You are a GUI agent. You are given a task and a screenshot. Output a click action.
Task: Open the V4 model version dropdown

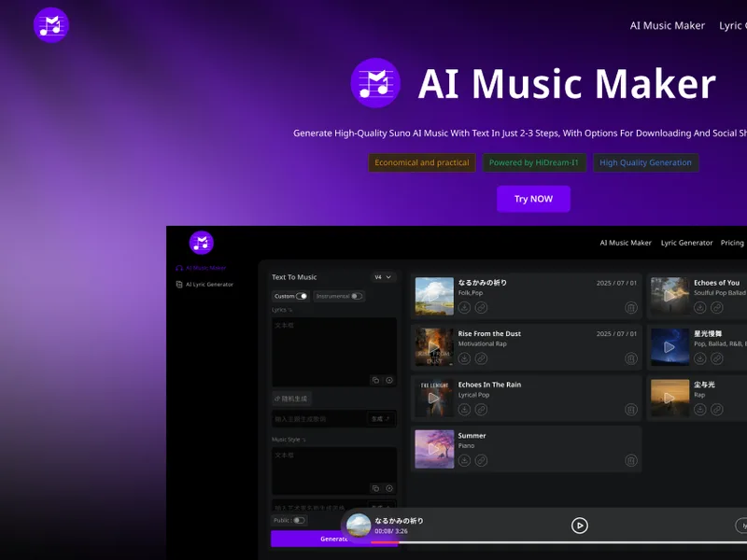383,277
